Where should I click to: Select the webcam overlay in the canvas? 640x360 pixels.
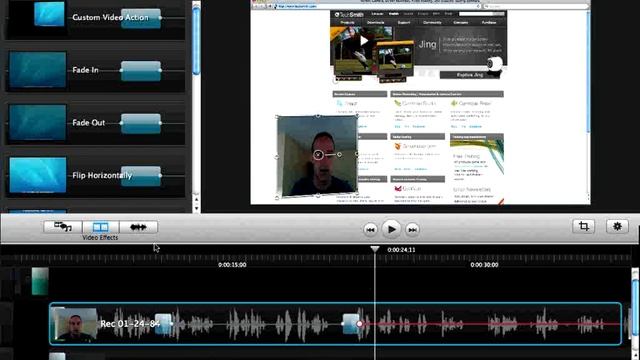click(317, 156)
